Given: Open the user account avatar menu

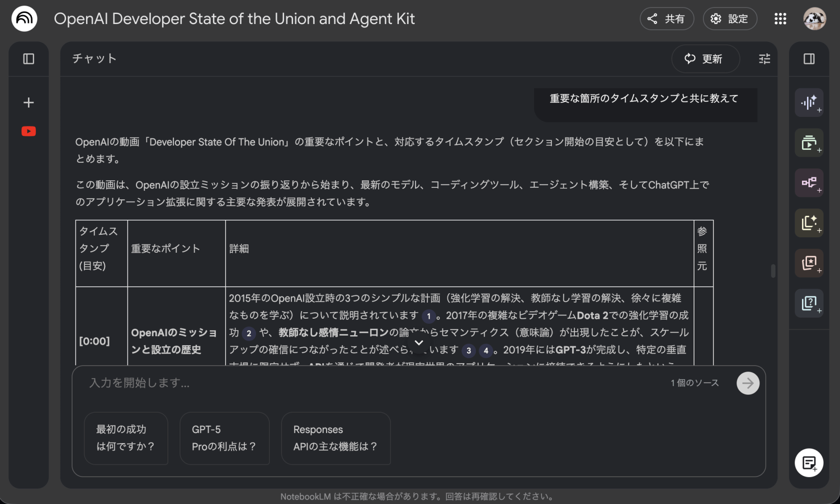Looking at the screenshot, I should 814,19.
